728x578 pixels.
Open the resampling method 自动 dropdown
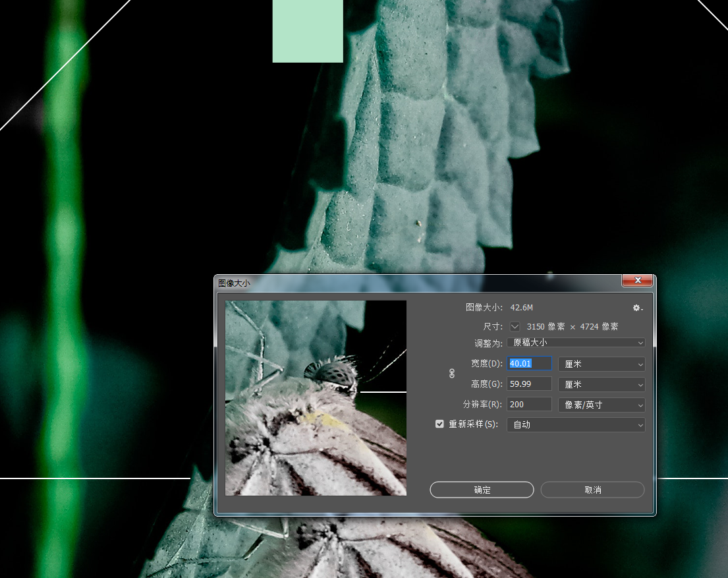[x=576, y=424]
